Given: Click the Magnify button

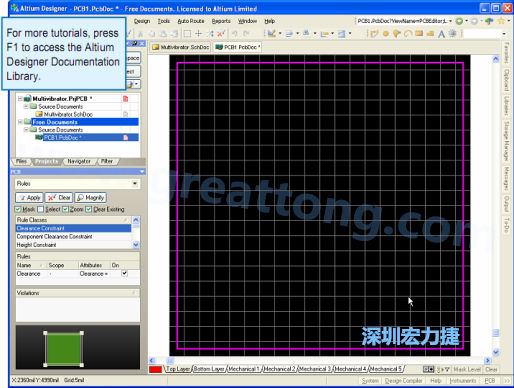Looking at the screenshot, I should pyautogui.click(x=91, y=198).
